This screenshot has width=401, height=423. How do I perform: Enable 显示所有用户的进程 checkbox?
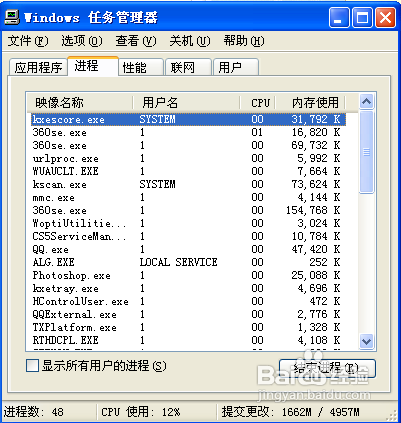point(32,366)
